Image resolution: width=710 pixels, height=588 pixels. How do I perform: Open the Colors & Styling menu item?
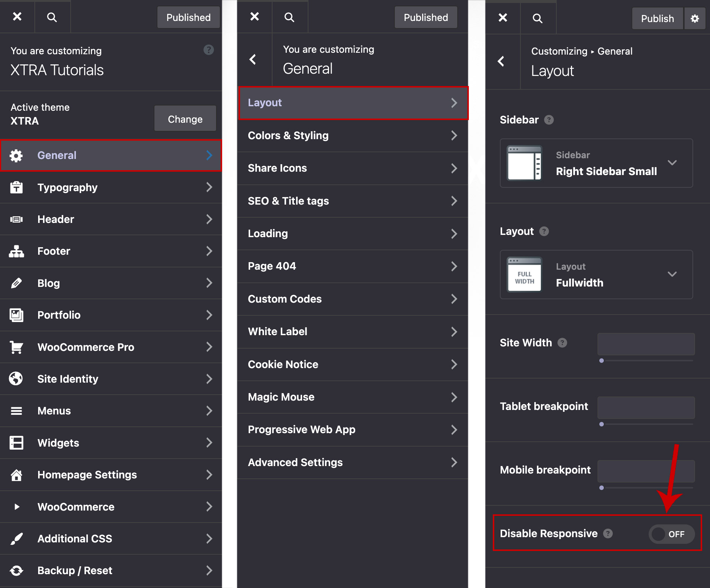coord(352,135)
